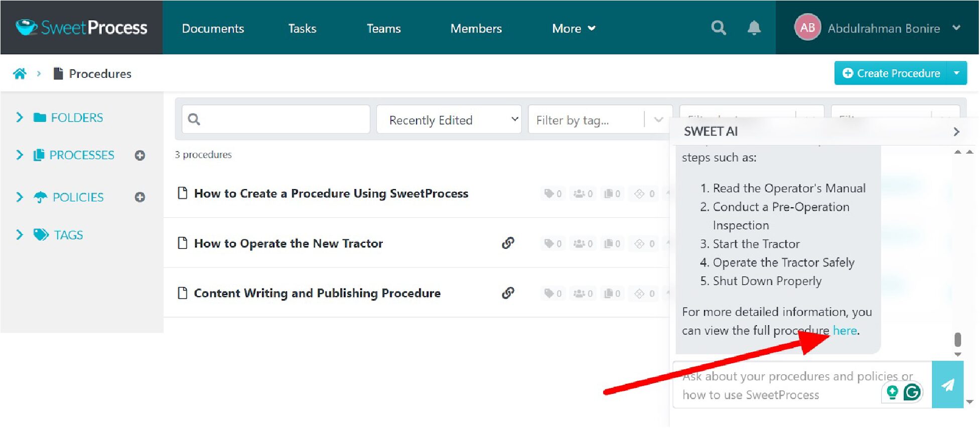The height and width of the screenshot is (428, 980).
Task: Open the search magnifier in top bar
Action: point(719,28)
